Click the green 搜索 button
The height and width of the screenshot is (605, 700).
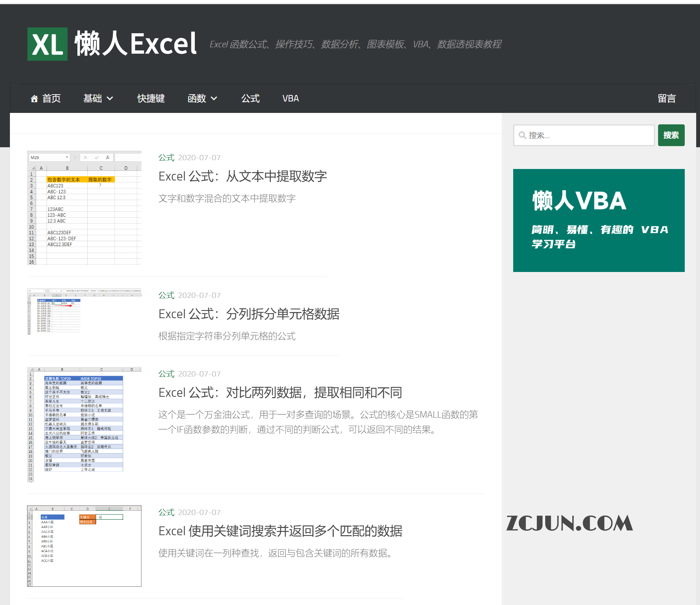click(x=671, y=135)
